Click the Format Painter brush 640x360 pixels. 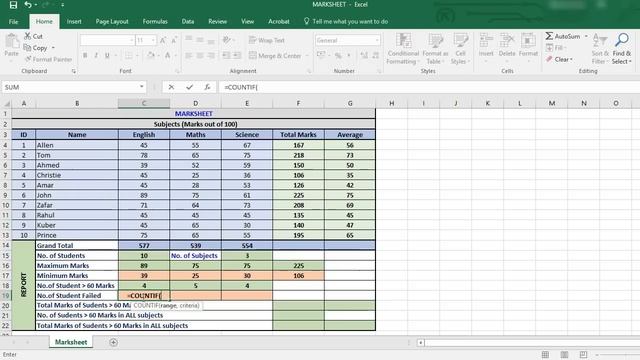pos(28,59)
